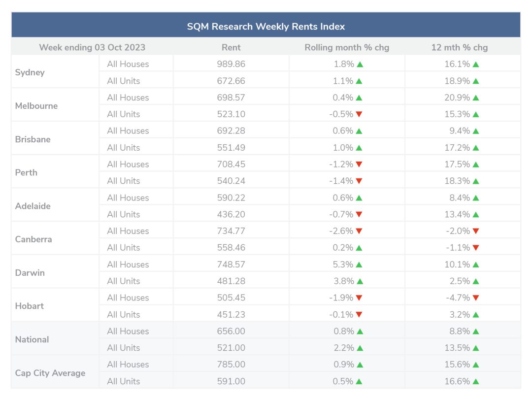Click the red arrow beside -1.4% Perth units

pyautogui.click(x=359, y=181)
